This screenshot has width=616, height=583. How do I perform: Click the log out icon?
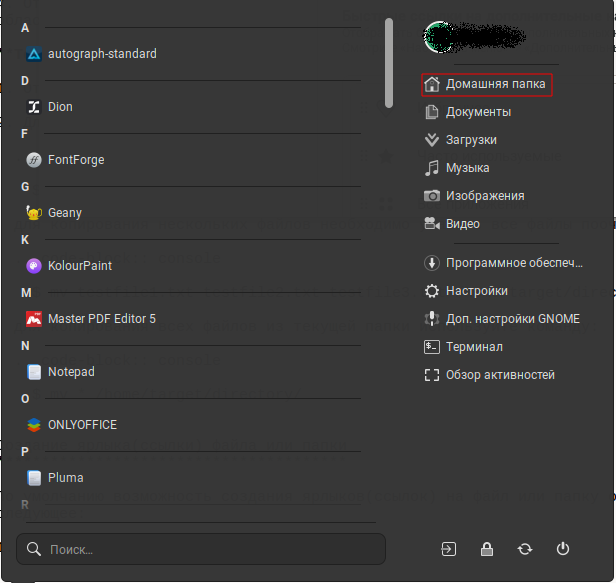coord(449,549)
